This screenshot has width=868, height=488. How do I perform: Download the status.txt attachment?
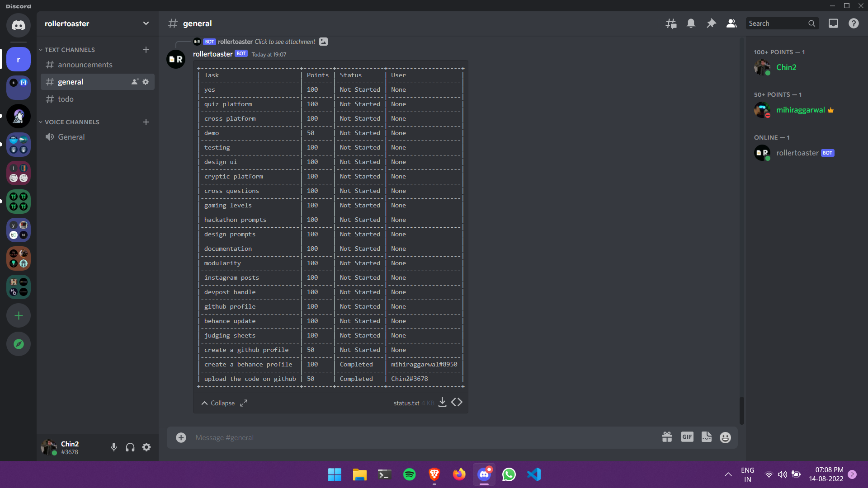tap(443, 402)
